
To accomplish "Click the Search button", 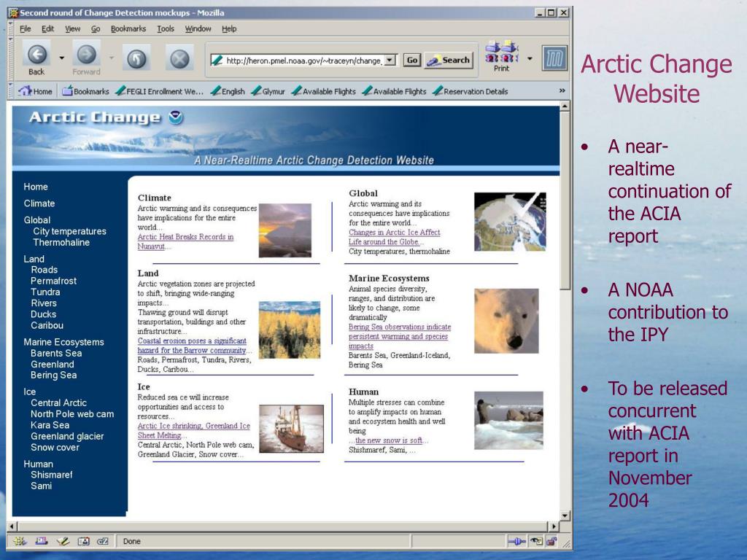I will [449, 60].
